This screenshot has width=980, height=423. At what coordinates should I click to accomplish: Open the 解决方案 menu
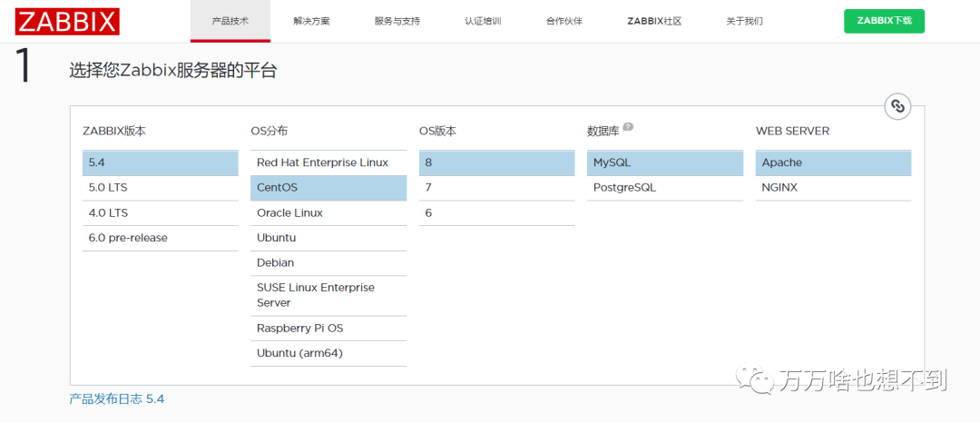(x=311, y=21)
